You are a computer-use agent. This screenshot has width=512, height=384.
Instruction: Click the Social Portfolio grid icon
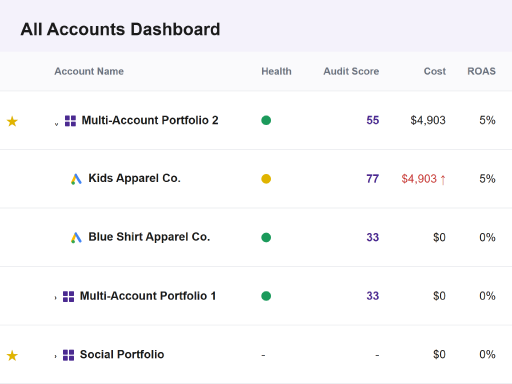click(x=69, y=355)
